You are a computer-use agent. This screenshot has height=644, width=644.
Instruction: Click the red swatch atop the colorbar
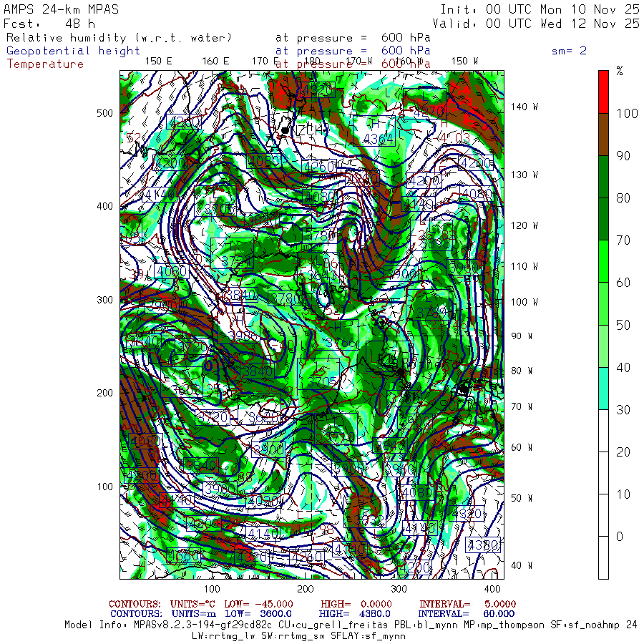(x=603, y=92)
